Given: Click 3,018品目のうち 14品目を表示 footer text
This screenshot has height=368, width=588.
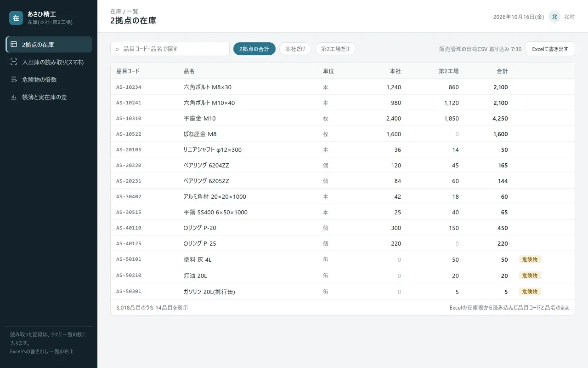Looking at the screenshot, I should coord(152,308).
